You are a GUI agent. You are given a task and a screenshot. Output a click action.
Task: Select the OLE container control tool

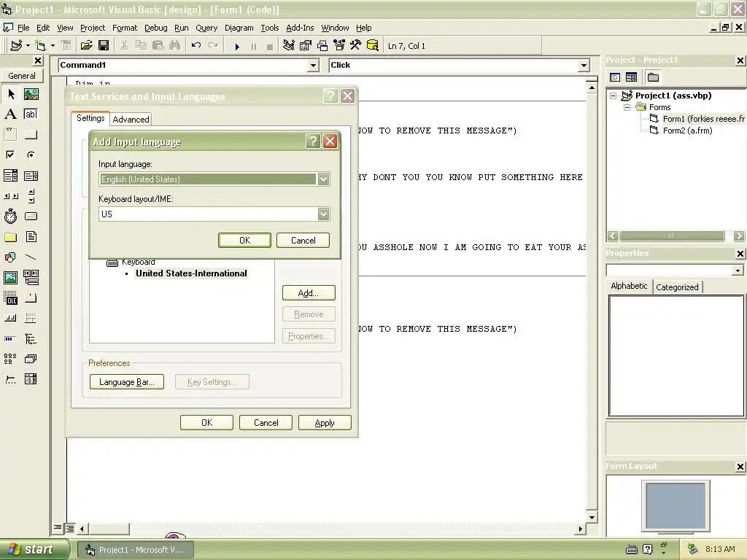[x=10, y=298]
